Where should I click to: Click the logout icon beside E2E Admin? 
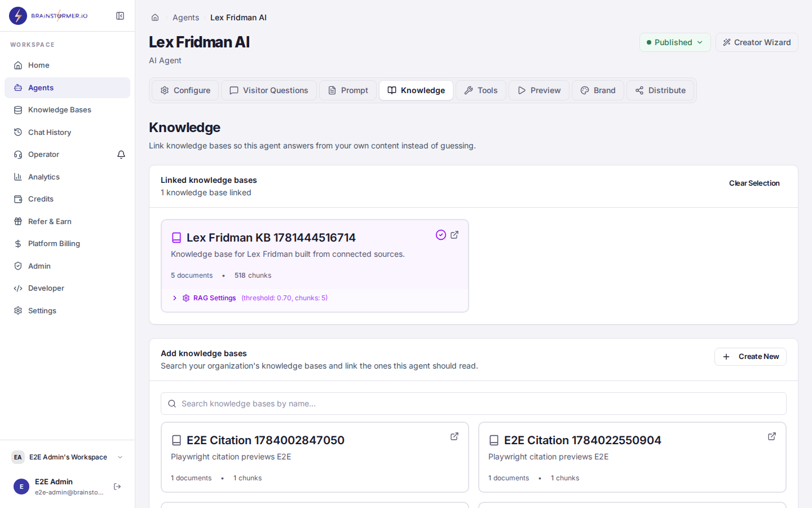tap(117, 487)
